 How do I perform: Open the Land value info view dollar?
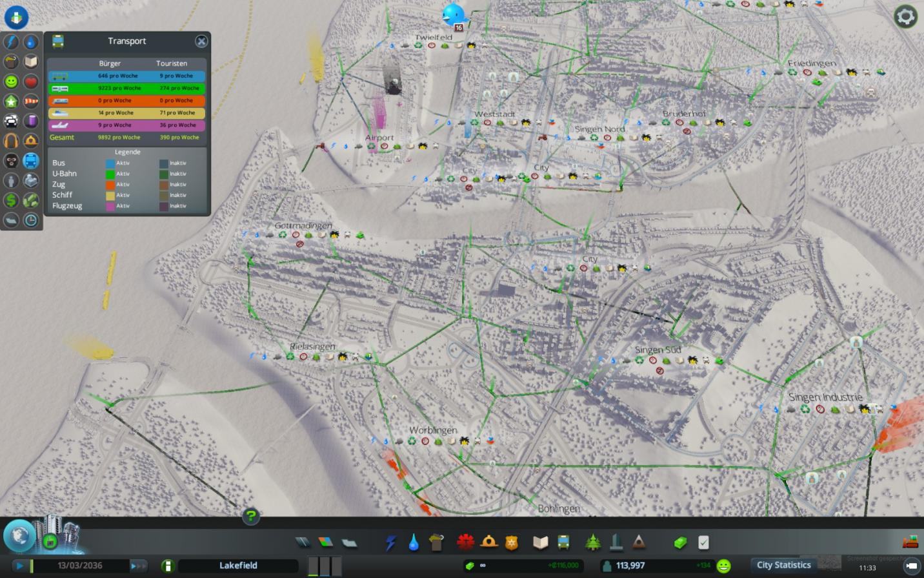pyautogui.click(x=11, y=200)
